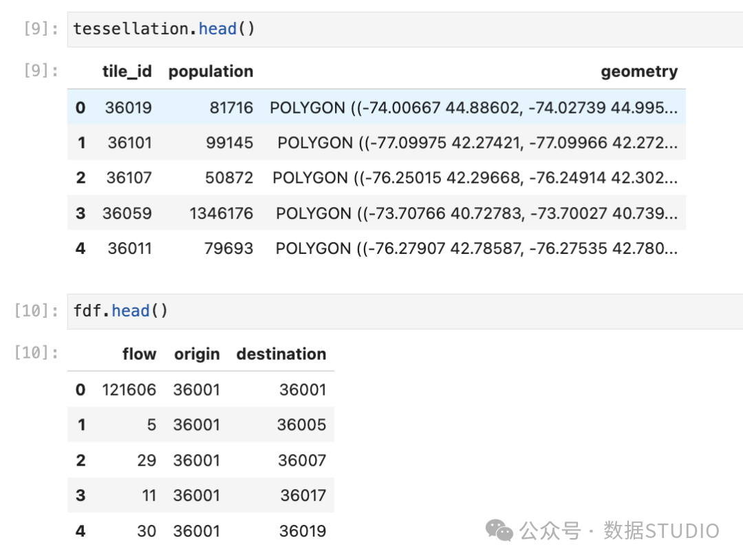The height and width of the screenshot is (560, 743).
Task: Click tile_id value 36011
Action: coord(130,248)
